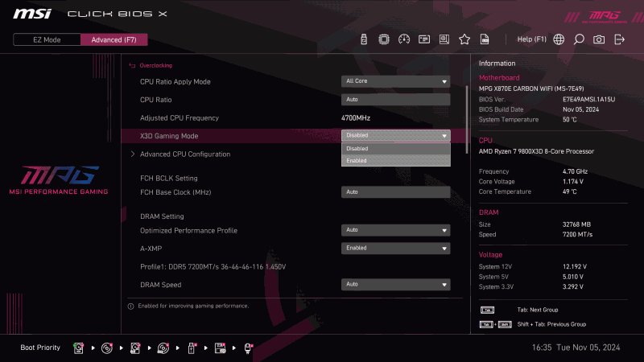Click DRAM Setting heading
The width and height of the screenshot is (644, 362).
(x=162, y=216)
